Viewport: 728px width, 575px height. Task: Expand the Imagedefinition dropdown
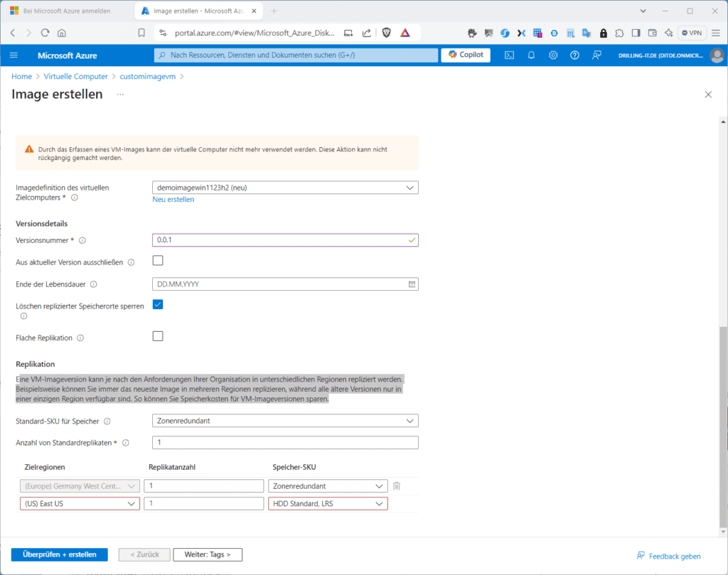285,188
